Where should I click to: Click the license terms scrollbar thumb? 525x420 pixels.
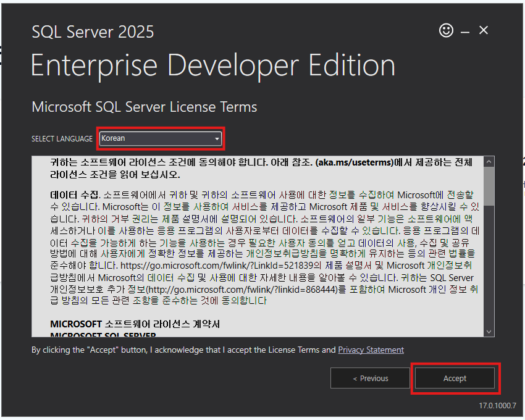pos(489,186)
